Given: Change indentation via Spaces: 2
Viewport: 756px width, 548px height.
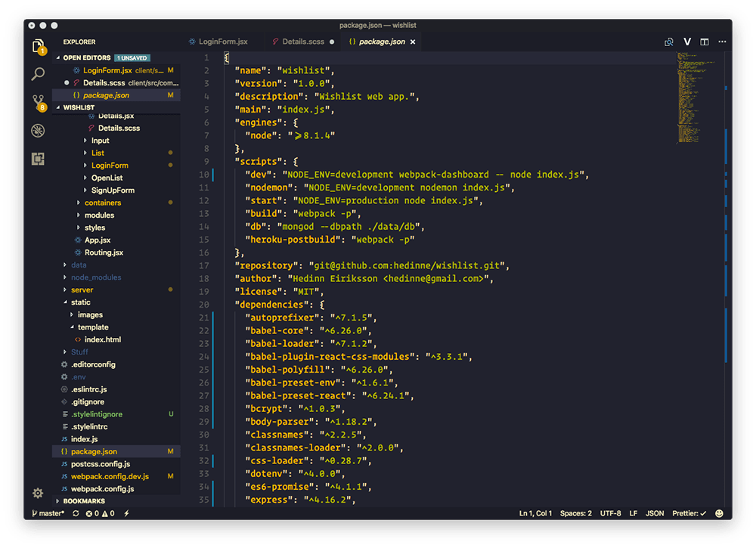Looking at the screenshot, I should coord(575,514).
